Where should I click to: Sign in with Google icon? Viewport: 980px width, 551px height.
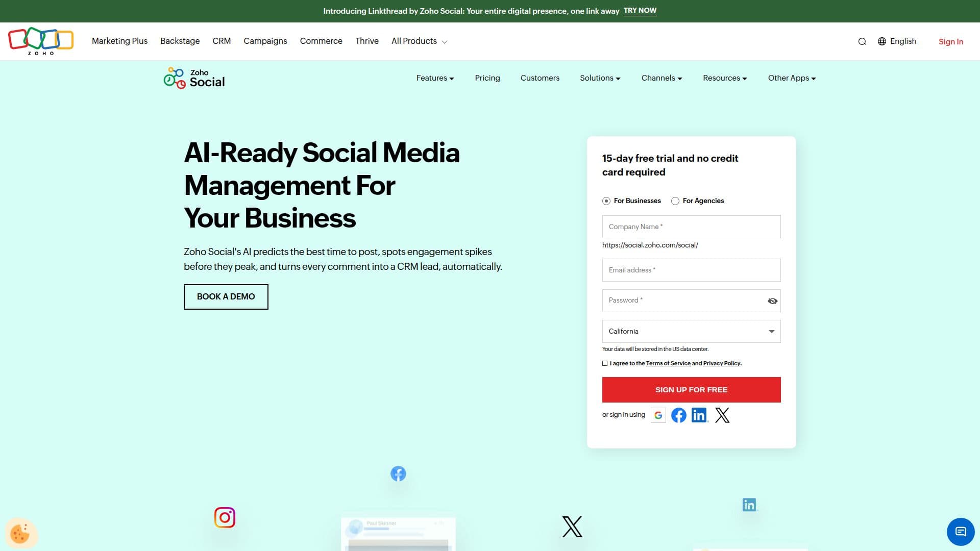(658, 415)
